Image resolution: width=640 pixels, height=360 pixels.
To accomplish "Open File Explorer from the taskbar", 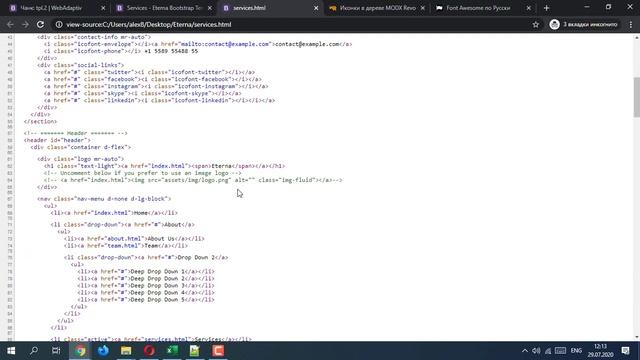I will click(x=126, y=351).
